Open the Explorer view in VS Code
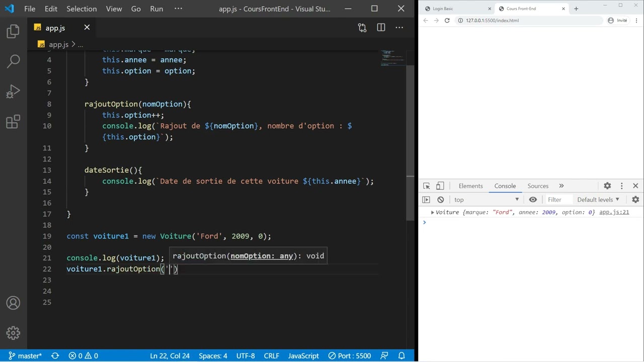Image resolution: width=644 pixels, height=362 pixels. 13,32
